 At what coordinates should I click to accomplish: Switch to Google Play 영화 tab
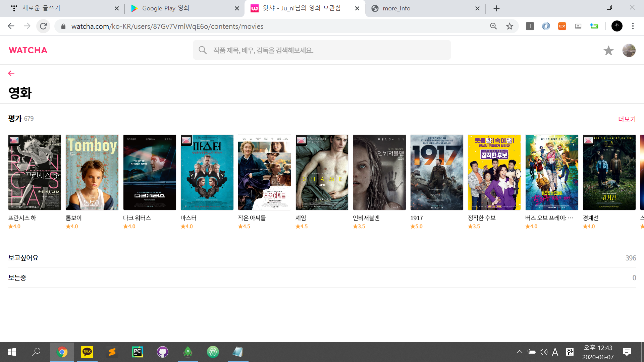(x=166, y=8)
